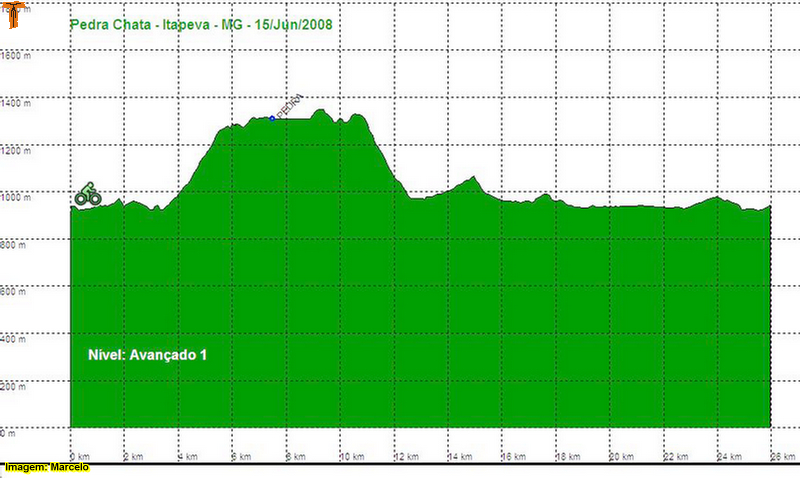Click the '1600 m' elevation axis label

(15, 56)
